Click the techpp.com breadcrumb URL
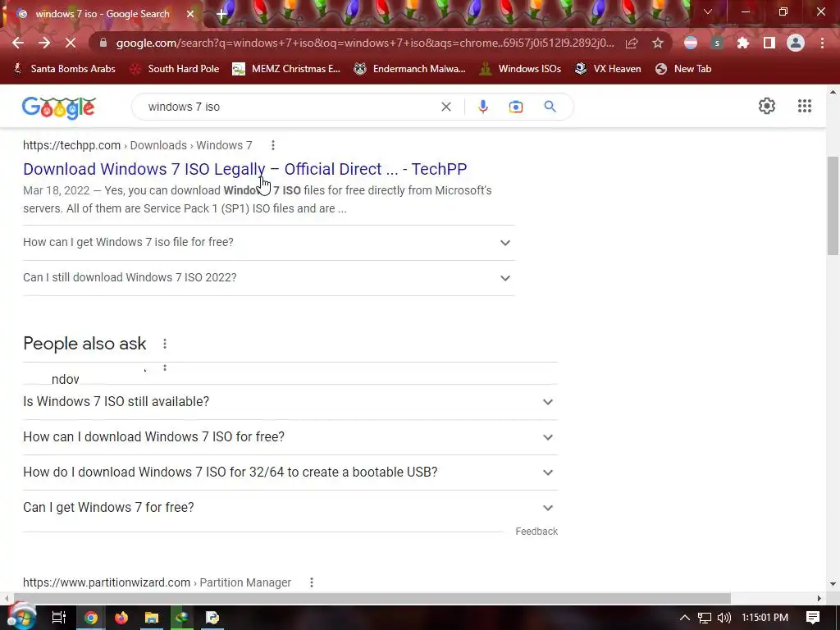The height and width of the screenshot is (630, 840). coord(137,145)
